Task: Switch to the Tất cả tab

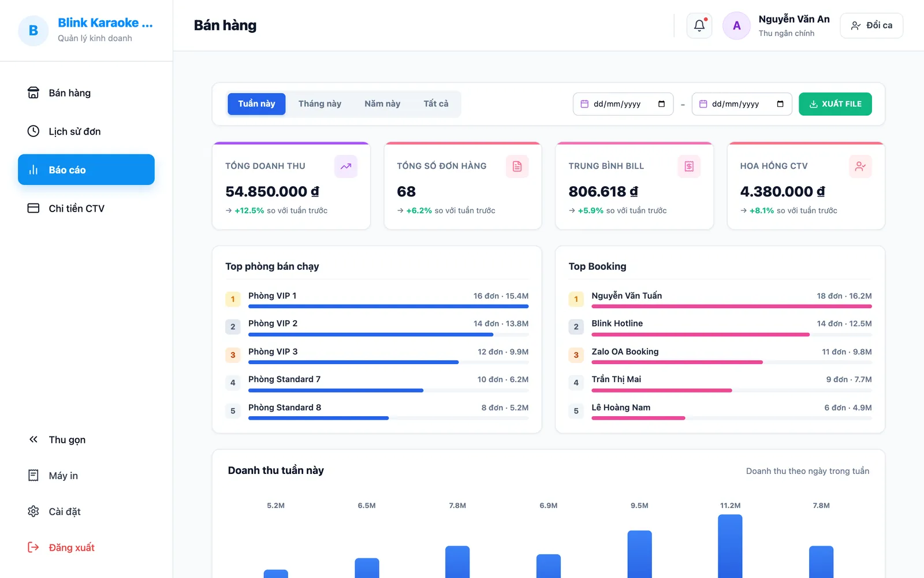Action: pos(436,104)
